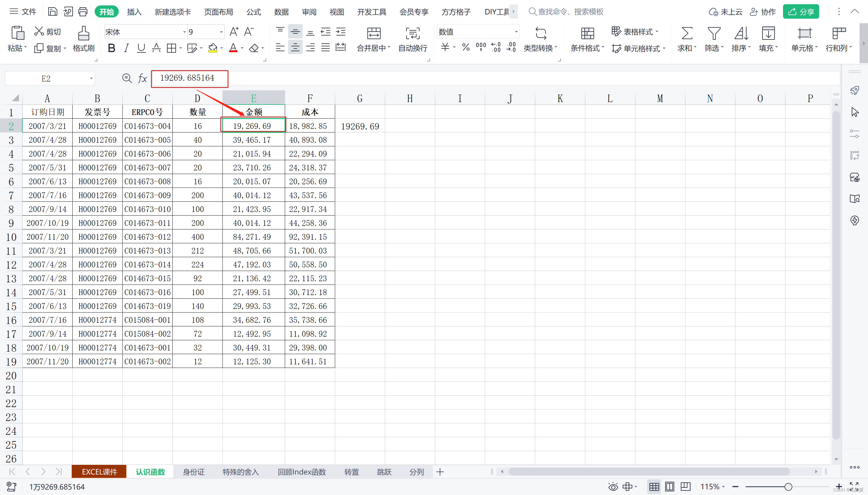Click the fx insert function icon
Viewport: 868px width, 495px height.
coord(142,79)
